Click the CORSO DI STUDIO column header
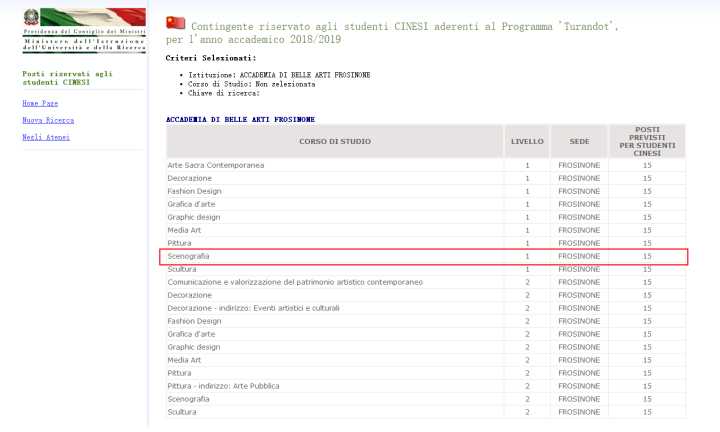720x432 pixels. (334, 141)
